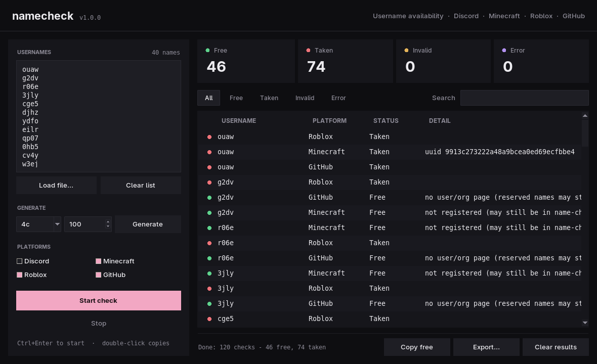Click the Stop button

click(x=99, y=323)
